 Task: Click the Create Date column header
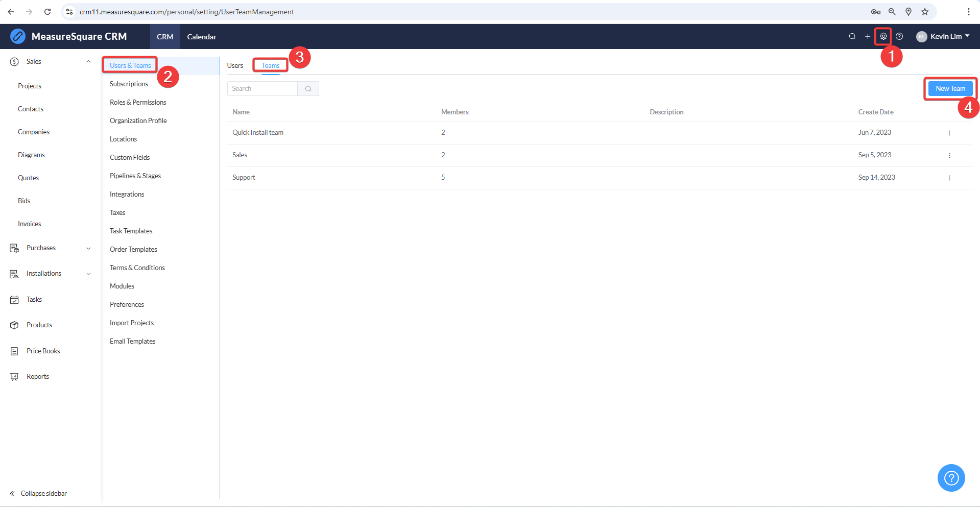[876, 112]
